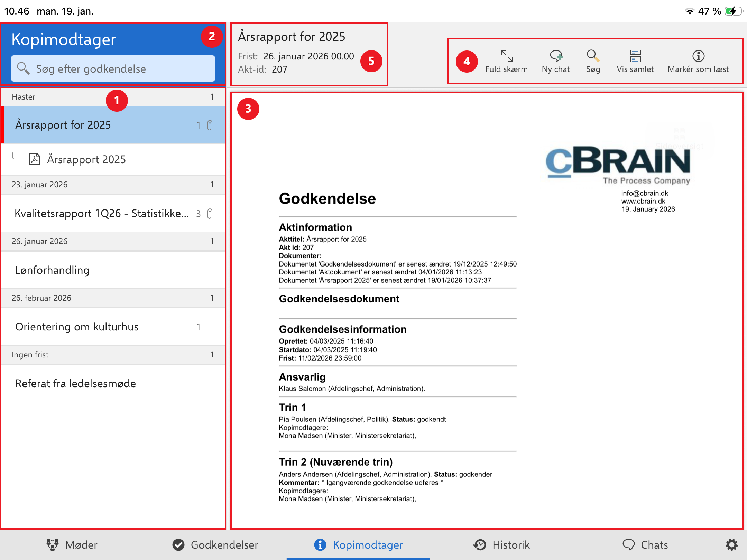747x560 pixels.
Task: Open the Historik tab
Action: [501, 545]
